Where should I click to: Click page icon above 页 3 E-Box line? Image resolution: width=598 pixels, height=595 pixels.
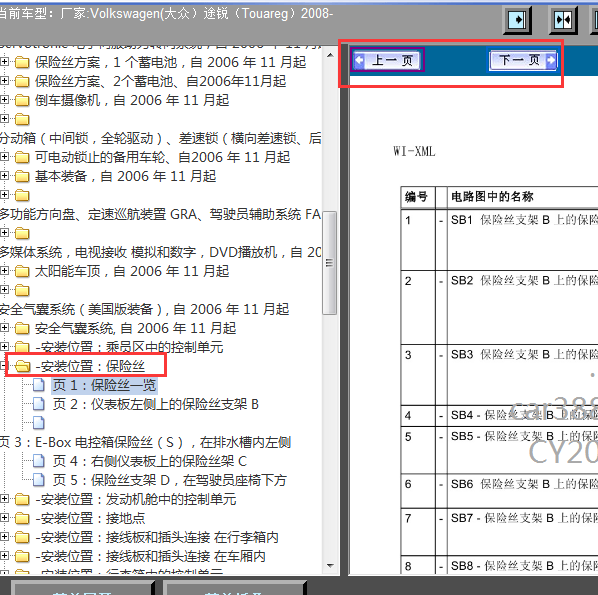pos(39,423)
